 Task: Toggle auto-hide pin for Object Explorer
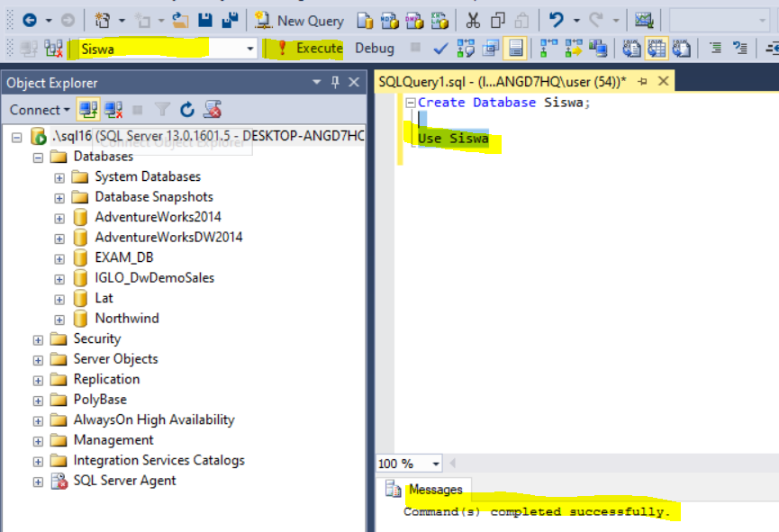[x=335, y=83]
